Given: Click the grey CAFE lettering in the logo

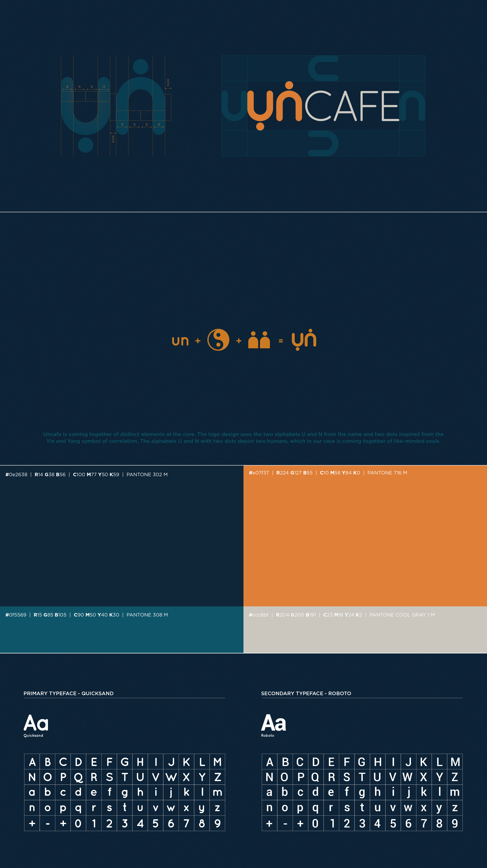Looking at the screenshot, I should pyautogui.click(x=352, y=106).
